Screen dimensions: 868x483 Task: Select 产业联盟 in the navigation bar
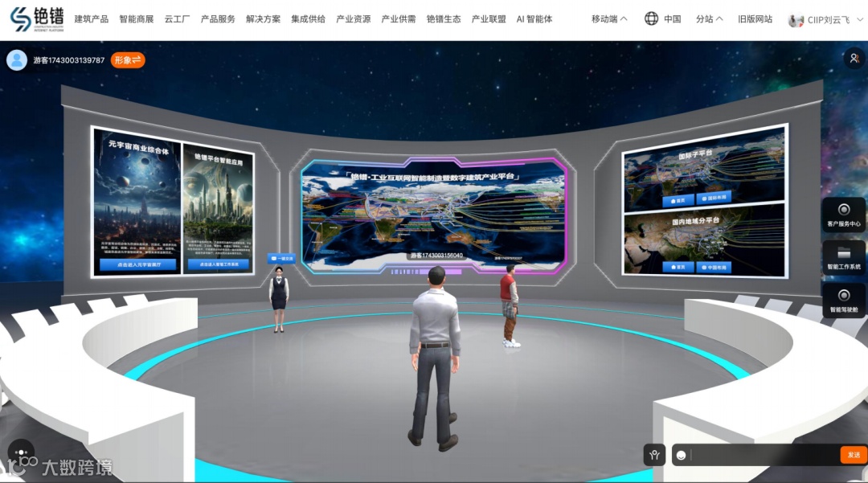click(489, 18)
